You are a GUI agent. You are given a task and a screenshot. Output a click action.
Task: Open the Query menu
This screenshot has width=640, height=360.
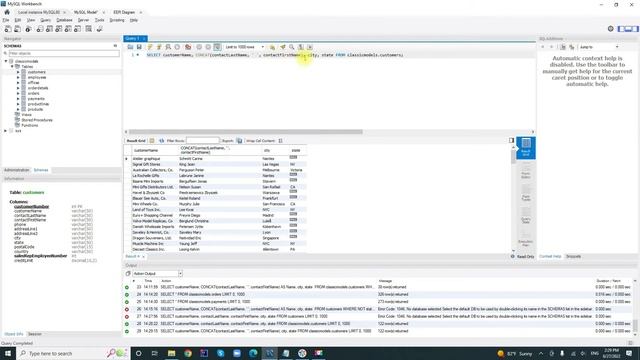tap(46, 20)
